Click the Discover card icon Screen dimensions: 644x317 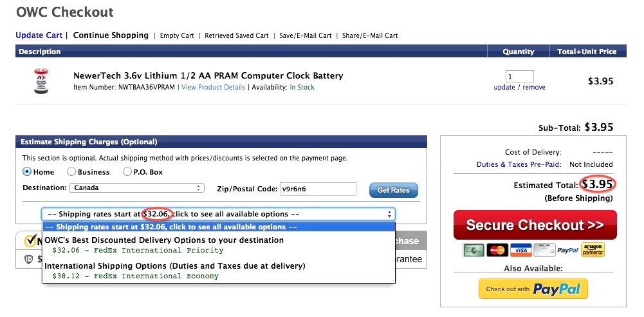click(x=545, y=250)
